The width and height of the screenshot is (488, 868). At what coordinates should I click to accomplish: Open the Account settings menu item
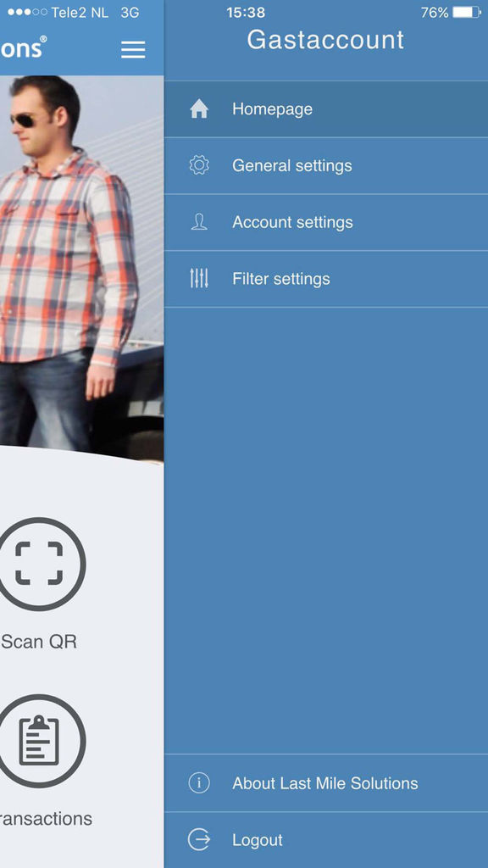point(326,222)
